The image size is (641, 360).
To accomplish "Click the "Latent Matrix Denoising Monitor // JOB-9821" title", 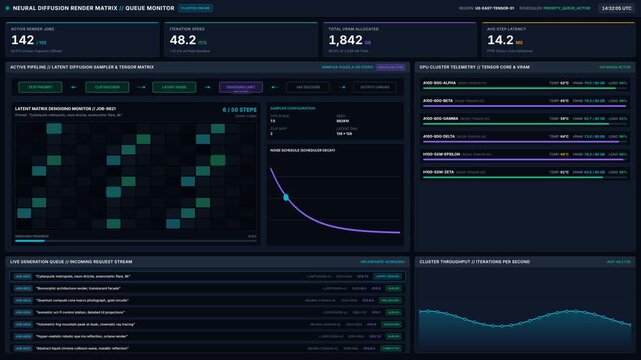I will pos(65,109).
